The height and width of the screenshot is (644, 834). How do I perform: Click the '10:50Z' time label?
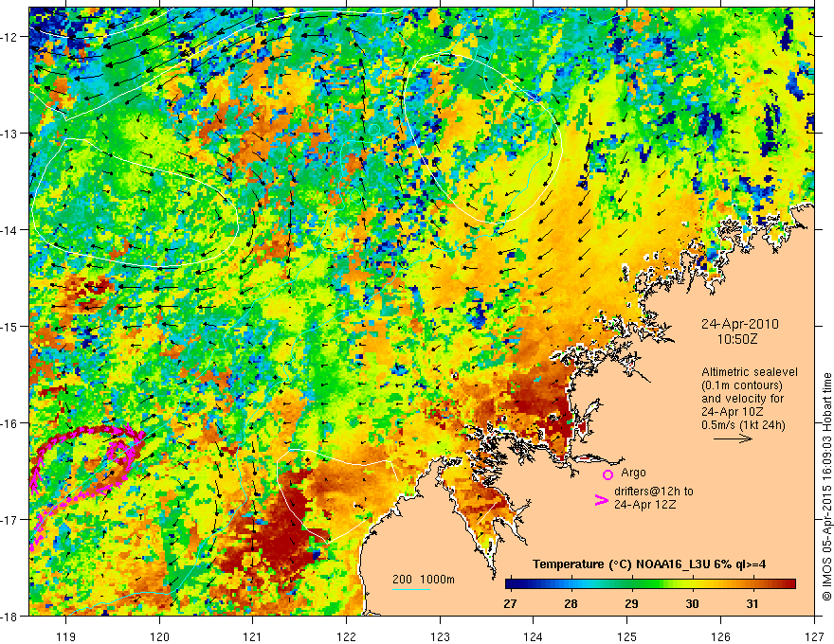pyautogui.click(x=737, y=339)
